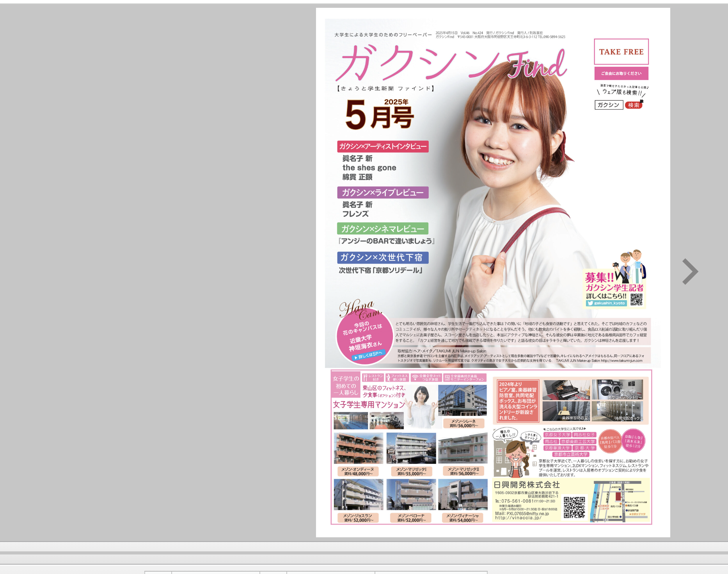Click the レストラン付き amenity icon
This screenshot has width=728, height=574.
pos(373,378)
